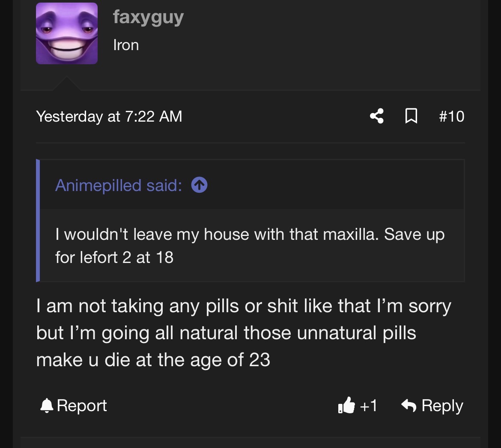Click the share icon on post #10
This screenshot has width=501, height=448.
[377, 116]
